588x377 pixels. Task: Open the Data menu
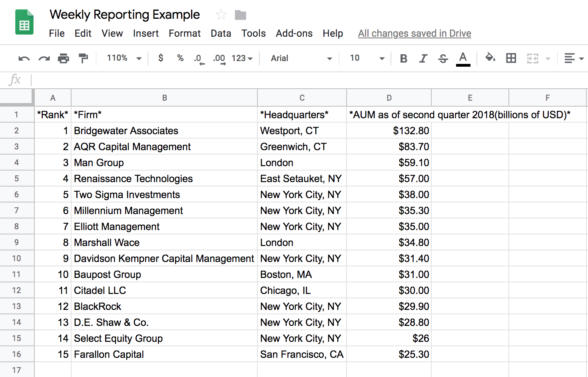(221, 34)
